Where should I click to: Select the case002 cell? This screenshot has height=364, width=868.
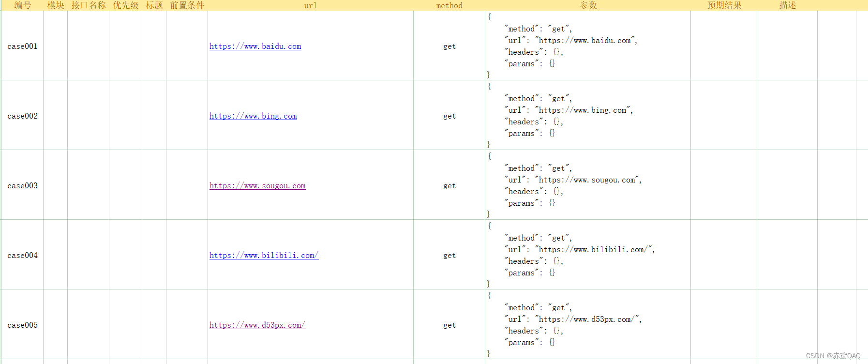pos(22,116)
